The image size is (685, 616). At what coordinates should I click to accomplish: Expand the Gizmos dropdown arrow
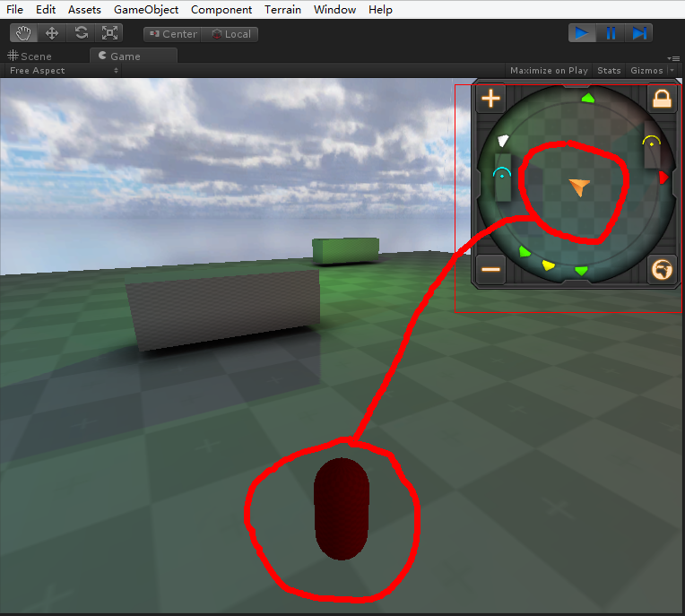(x=672, y=70)
